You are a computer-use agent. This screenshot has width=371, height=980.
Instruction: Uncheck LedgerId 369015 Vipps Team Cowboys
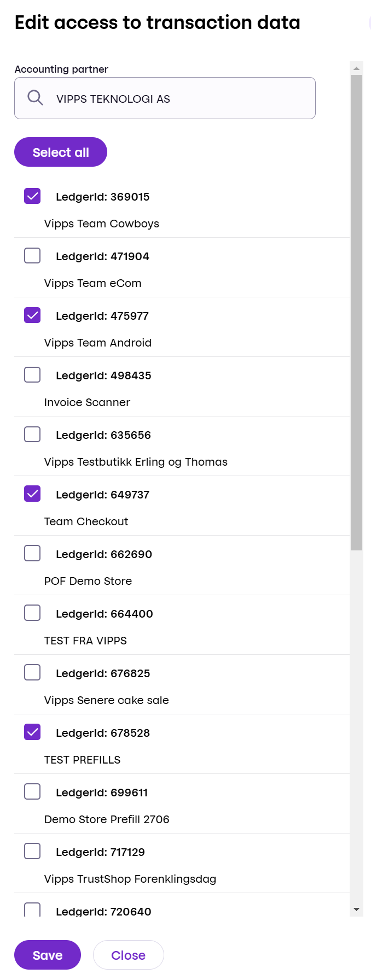click(x=32, y=196)
